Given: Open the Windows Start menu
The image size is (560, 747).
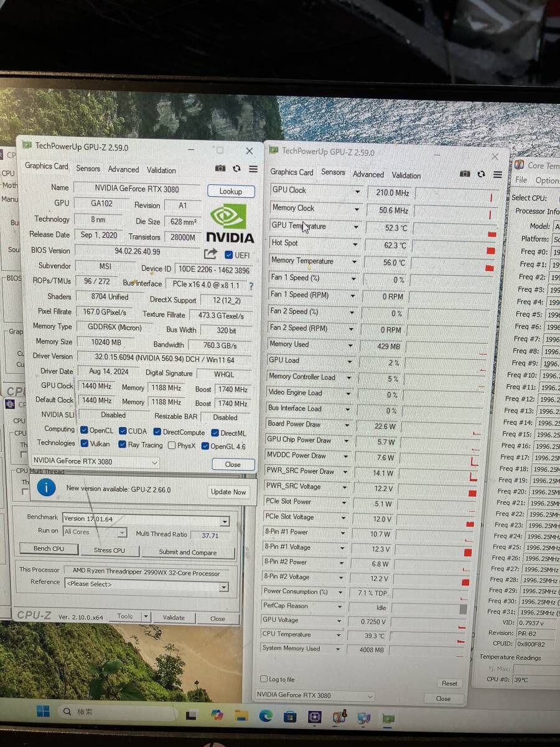Looking at the screenshot, I should [x=43, y=711].
